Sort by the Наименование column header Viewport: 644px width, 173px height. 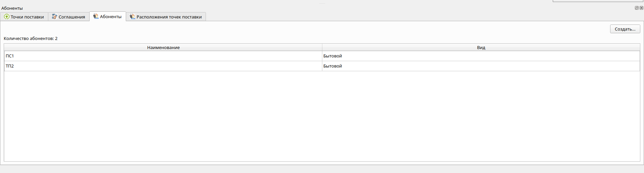point(163,47)
